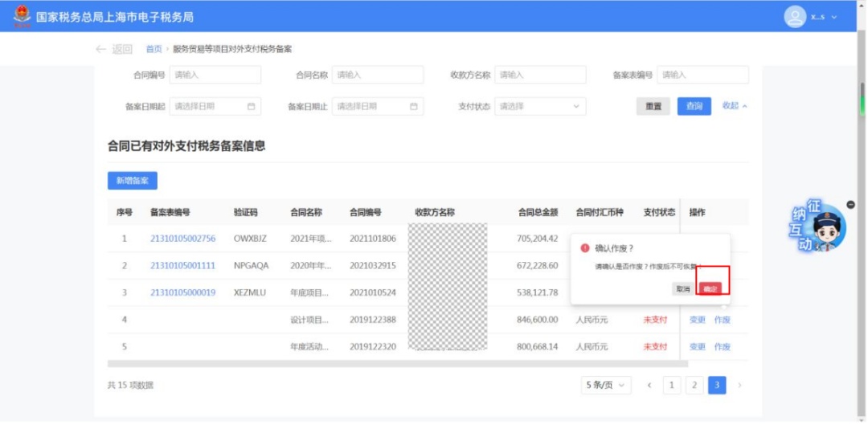Click contract number 2021101806
The width and height of the screenshot is (868, 425).
373,239
